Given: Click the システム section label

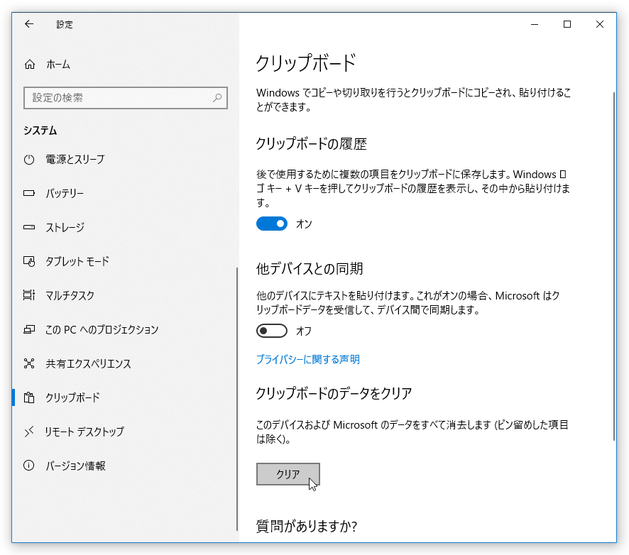Looking at the screenshot, I should 40,130.
